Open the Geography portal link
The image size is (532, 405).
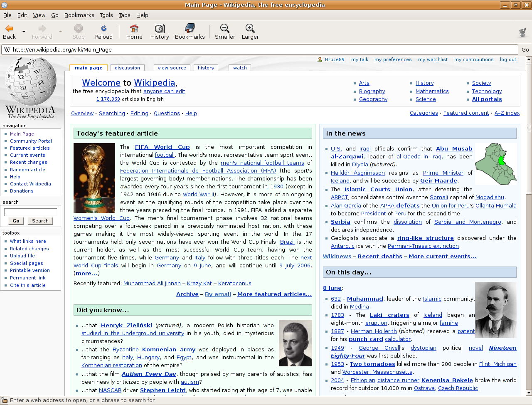pos(373,99)
